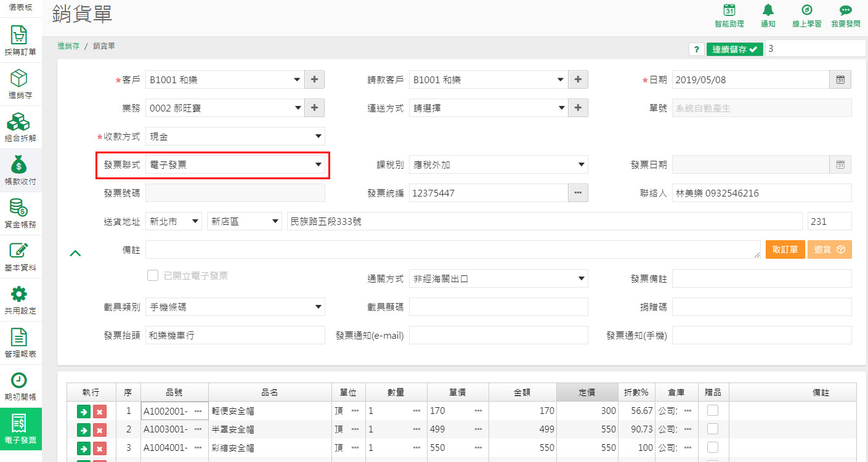The height and width of the screenshot is (462, 868).
Task: Check 贈品 box for 輕便安全帽 row
Action: pos(713,410)
